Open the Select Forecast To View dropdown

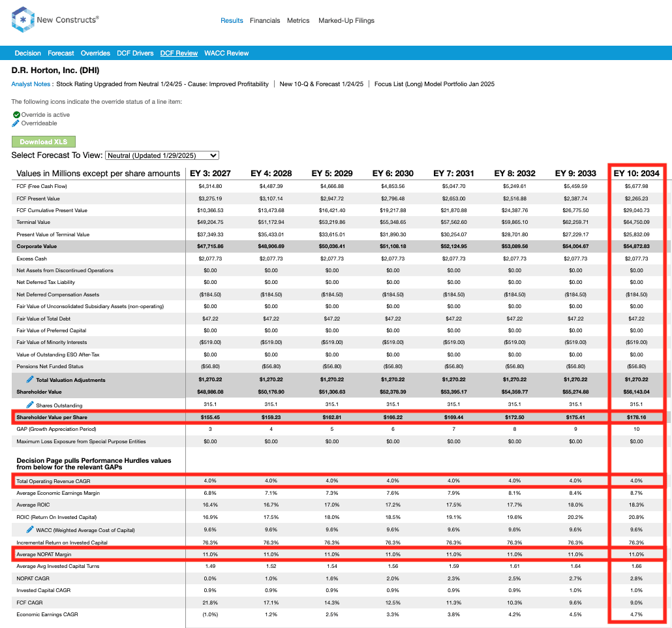tap(162, 155)
